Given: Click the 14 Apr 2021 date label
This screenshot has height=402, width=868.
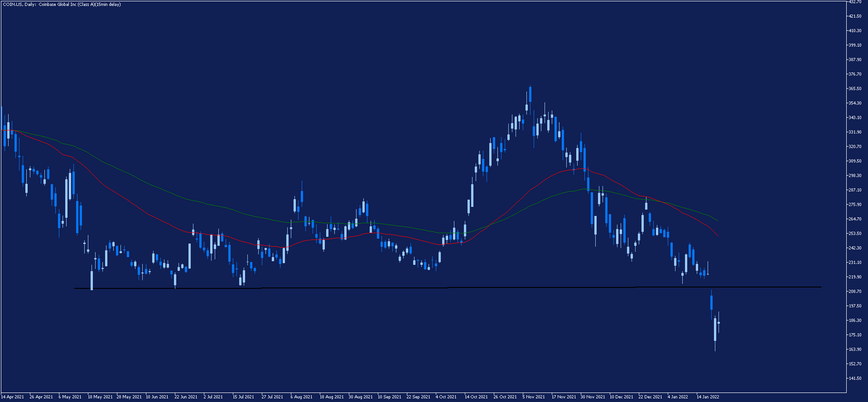Looking at the screenshot, I should coord(13,397).
